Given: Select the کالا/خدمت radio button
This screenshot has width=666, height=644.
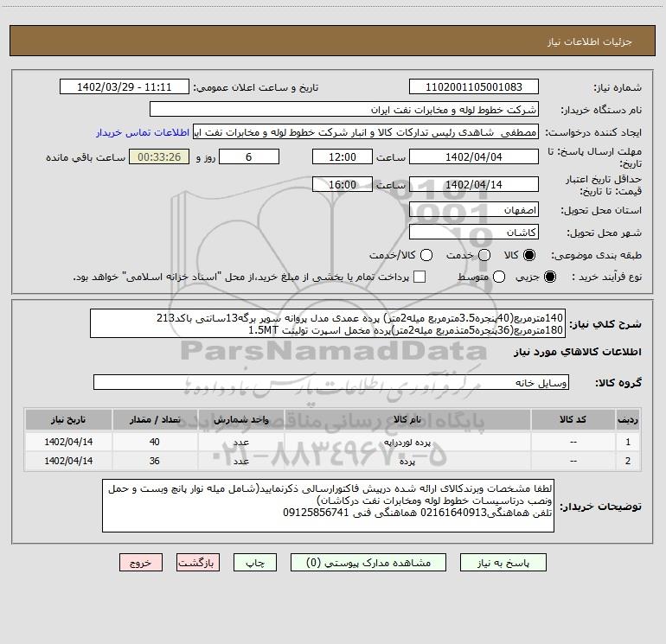Looking at the screenshot, I should click(426, 255).
